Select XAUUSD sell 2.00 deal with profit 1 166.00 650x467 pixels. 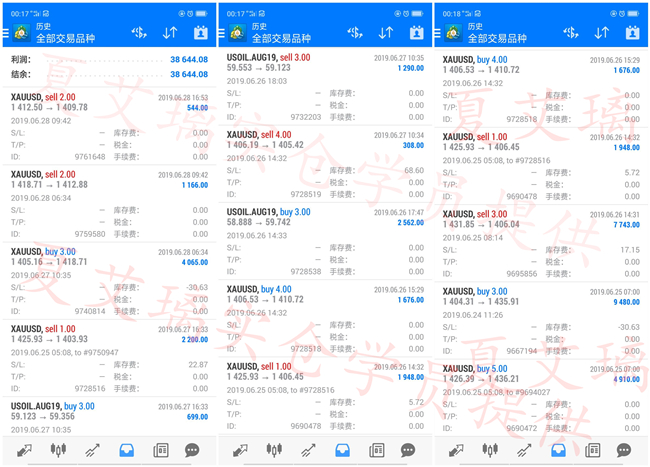tap(109, 203)
